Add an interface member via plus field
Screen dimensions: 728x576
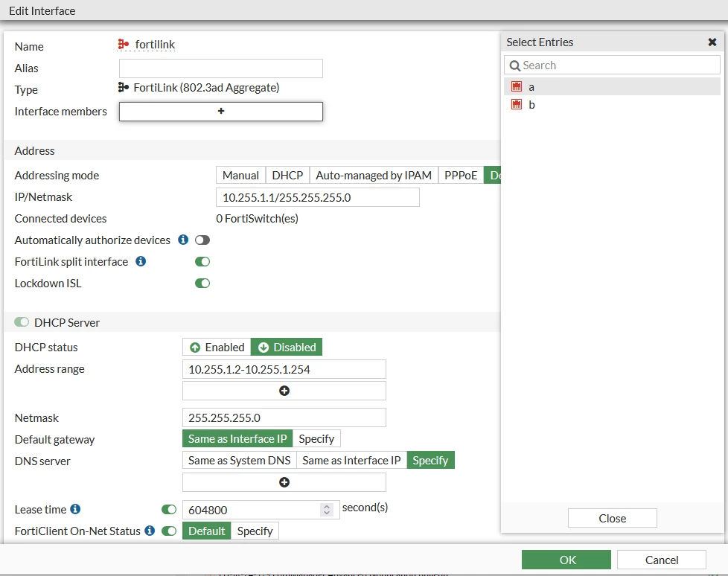(221, 112)
